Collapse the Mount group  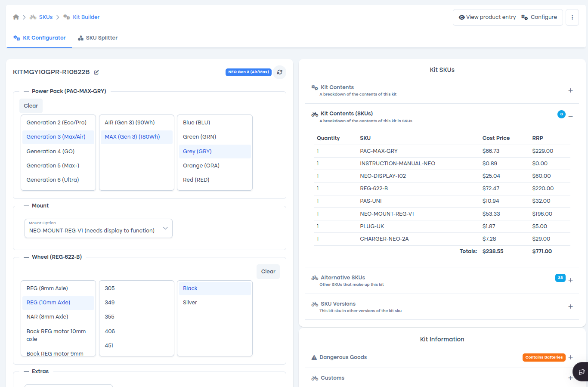point(26,206)
